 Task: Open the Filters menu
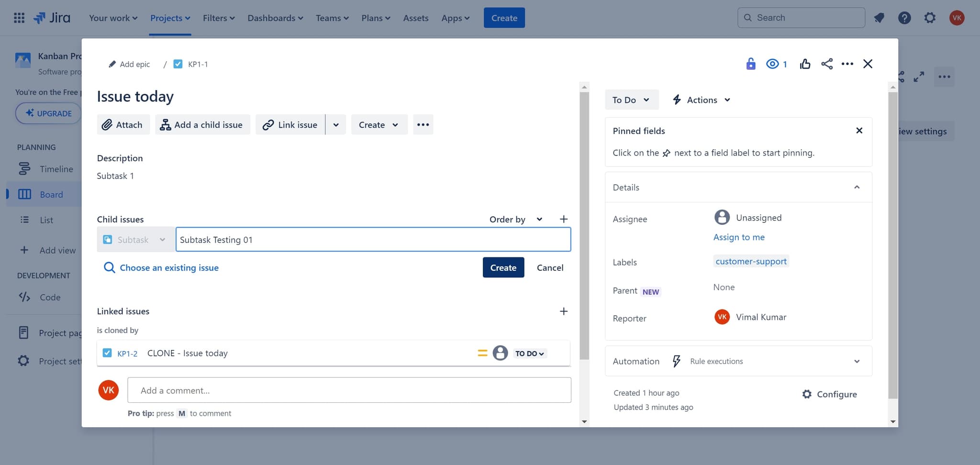(219, 18)
